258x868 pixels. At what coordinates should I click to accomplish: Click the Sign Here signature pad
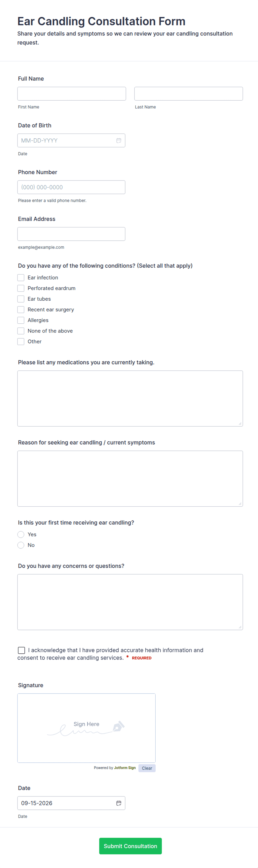[x=86, y=728]
